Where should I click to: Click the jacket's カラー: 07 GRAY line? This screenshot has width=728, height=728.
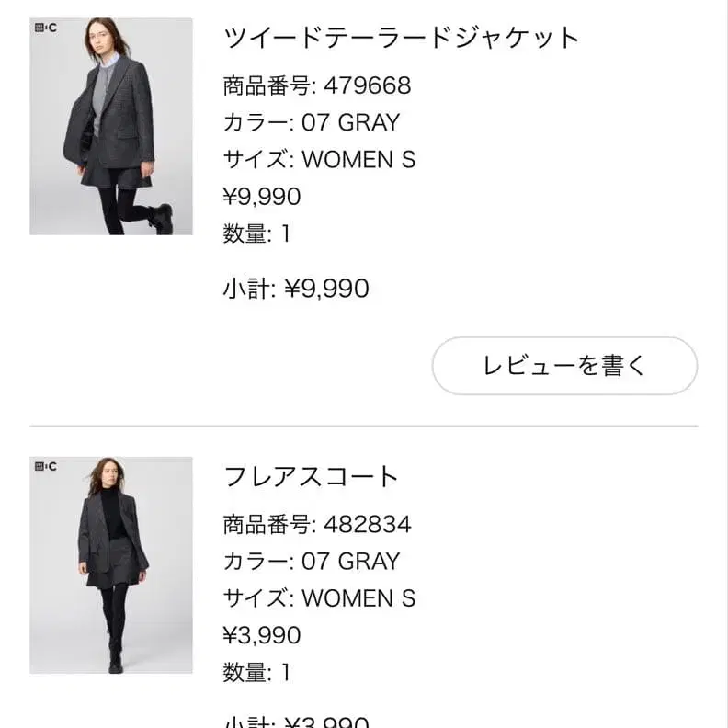312,123
